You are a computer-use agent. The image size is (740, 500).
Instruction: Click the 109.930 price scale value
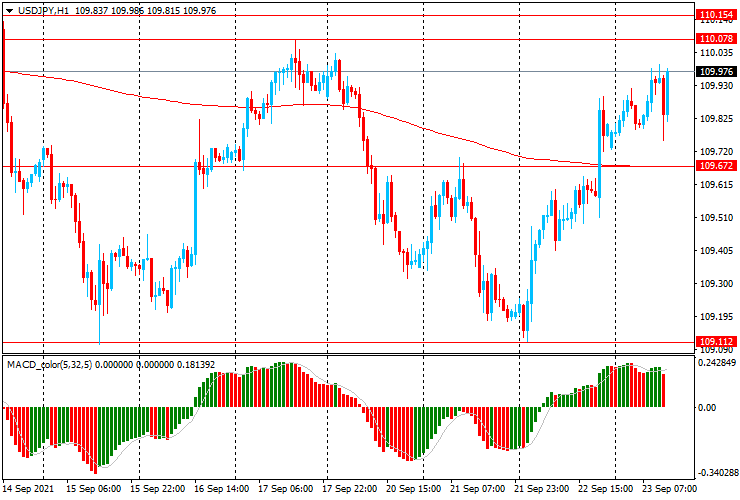point(716,85)
